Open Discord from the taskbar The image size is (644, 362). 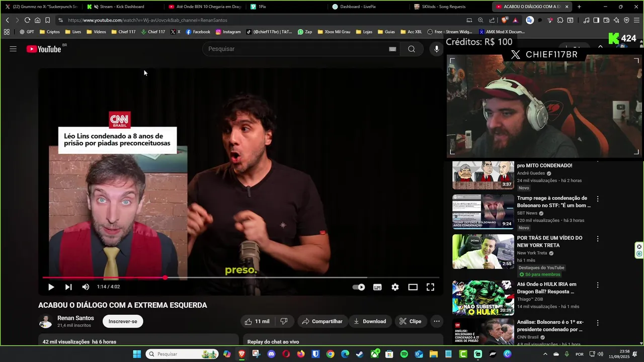pyautogui.click(x=272, y=354)
